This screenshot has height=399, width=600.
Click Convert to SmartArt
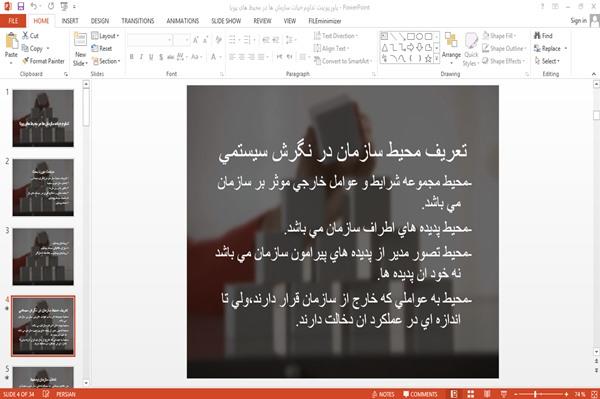coord(342,61)
